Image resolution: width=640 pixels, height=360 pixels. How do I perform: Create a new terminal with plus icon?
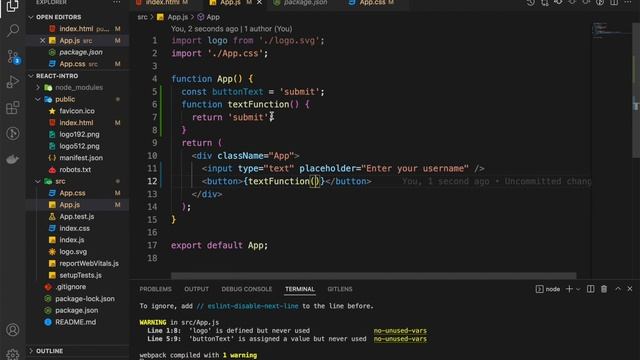click(x=569, y=289)
